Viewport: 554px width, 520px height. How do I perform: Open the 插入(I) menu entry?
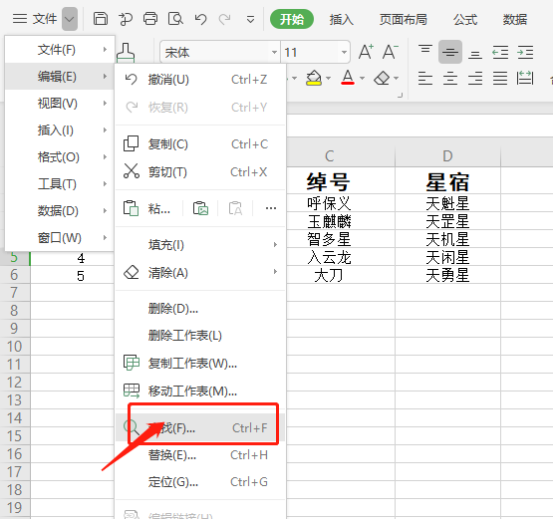click(59, 130)
